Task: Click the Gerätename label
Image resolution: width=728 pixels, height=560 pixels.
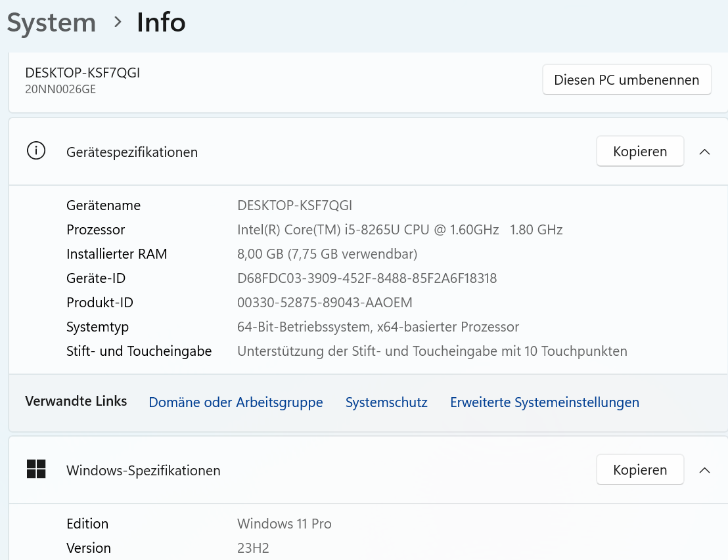Action: click(104, 205)
